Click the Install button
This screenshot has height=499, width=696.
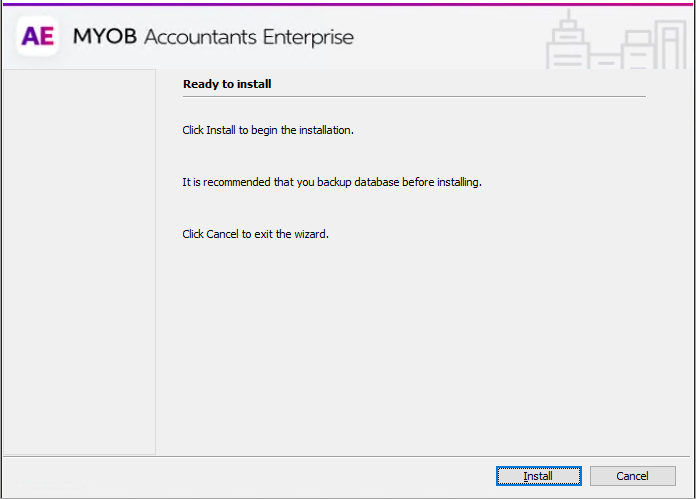[x=538, y=476]
